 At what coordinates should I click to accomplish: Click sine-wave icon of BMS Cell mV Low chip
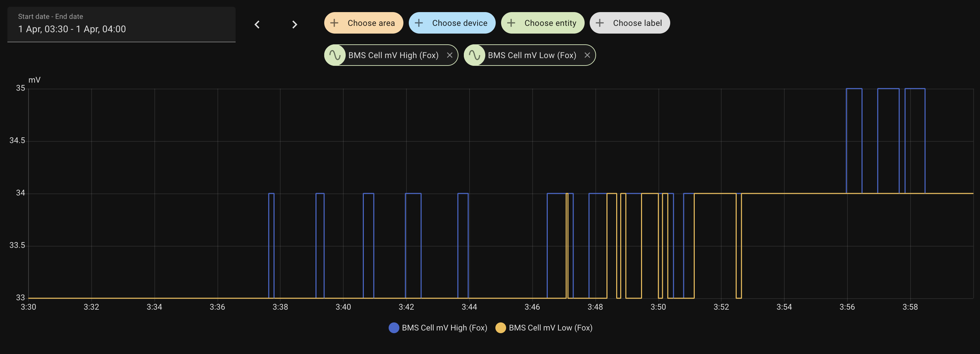475,55
